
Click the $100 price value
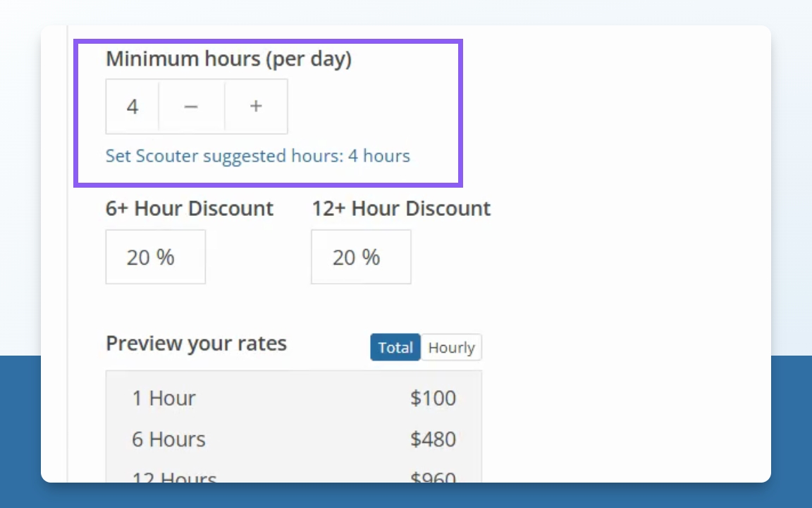(433, 399)
